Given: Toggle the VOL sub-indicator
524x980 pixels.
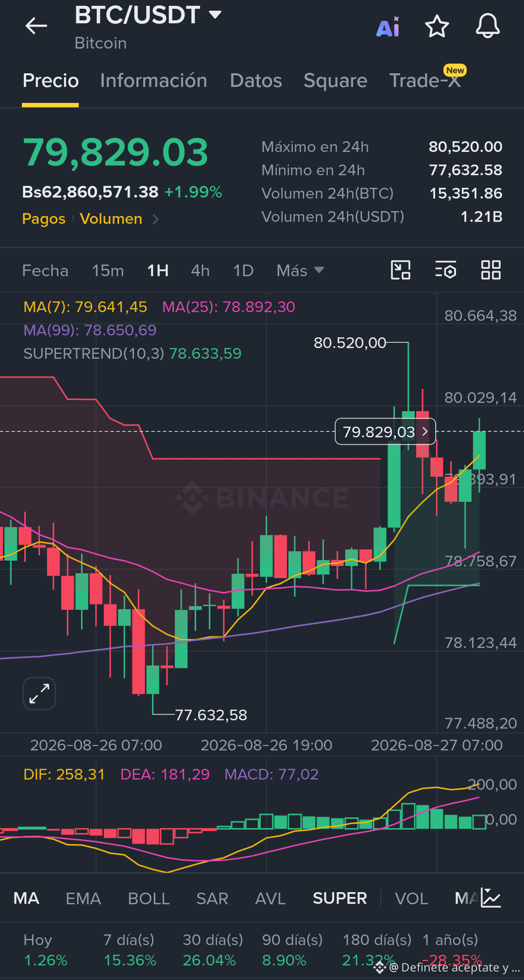Looking at the screenshot, I should coord(411,898).
